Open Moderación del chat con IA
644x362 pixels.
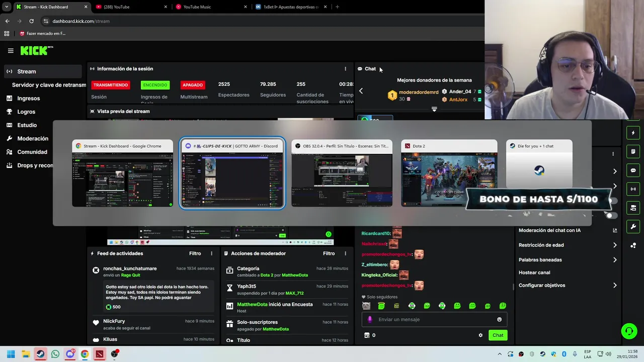[x=568, y=230]
